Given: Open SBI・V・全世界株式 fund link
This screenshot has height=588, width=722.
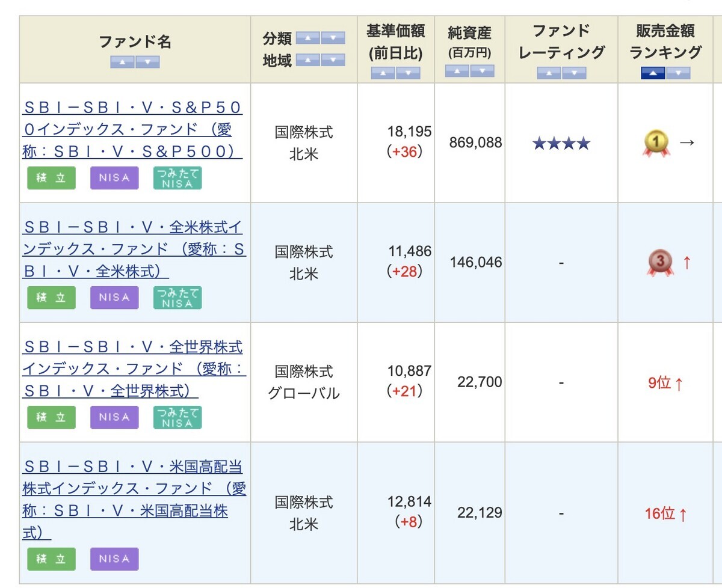Looking at the screenshot, I should coord(134,369).
